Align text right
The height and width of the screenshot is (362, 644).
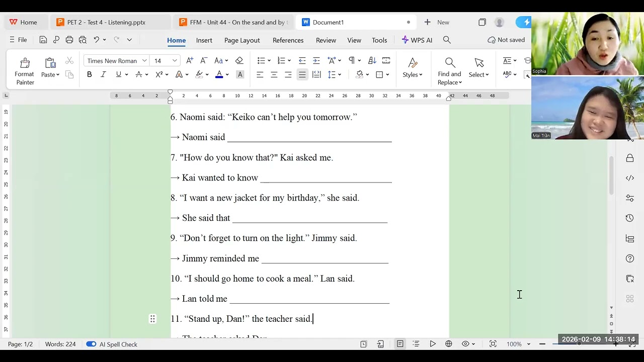tap(288, 74)
